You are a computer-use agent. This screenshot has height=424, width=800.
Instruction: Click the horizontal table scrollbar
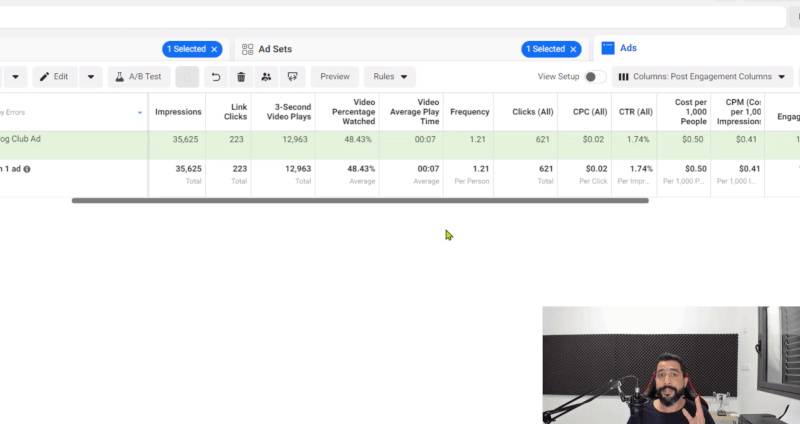[x=360, y=201]
